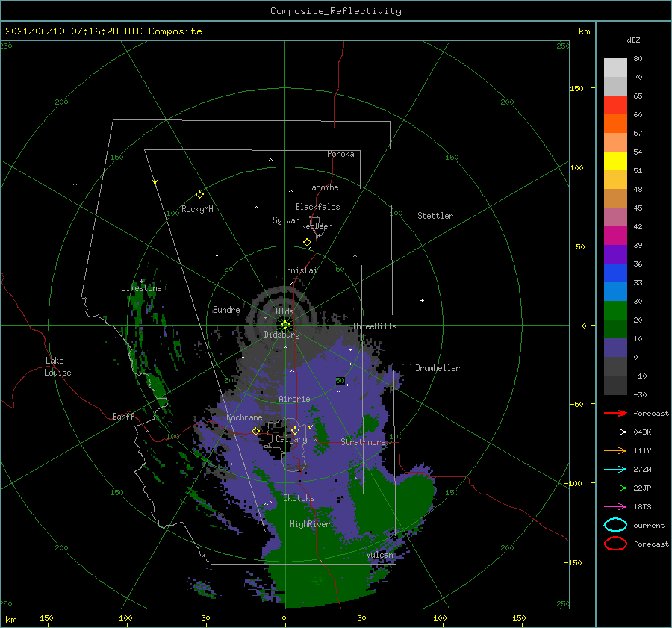
Task: Pick the light grey 80 dBZ swatch
Action: click(615, 68)
